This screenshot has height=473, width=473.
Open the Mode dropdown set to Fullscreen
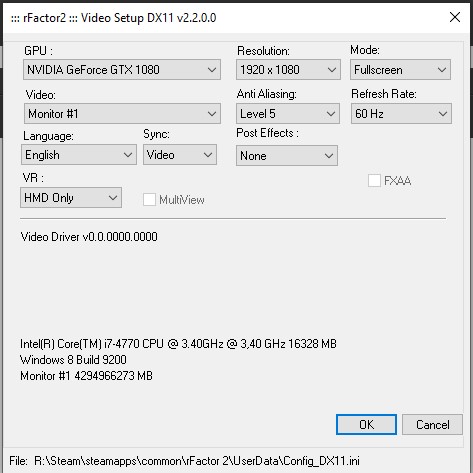pos(400,70)
